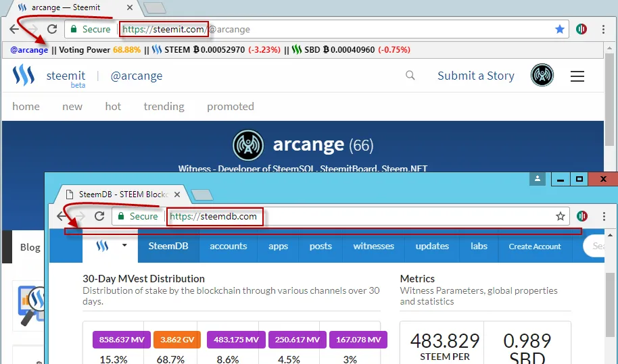Focus the SteemDB search box

(x=594, y=246)
